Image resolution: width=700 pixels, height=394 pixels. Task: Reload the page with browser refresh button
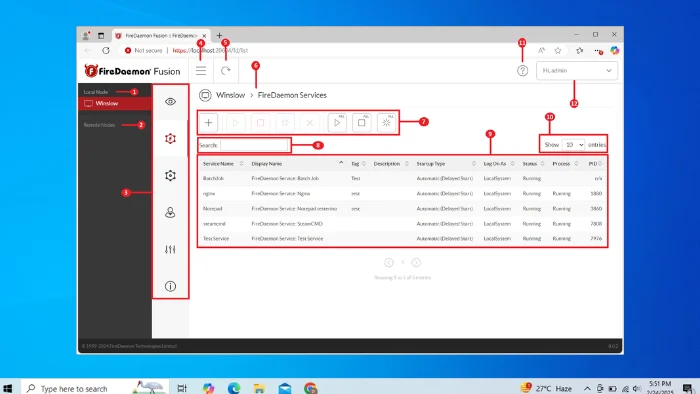pyautogui.click(x=106, y=50)
